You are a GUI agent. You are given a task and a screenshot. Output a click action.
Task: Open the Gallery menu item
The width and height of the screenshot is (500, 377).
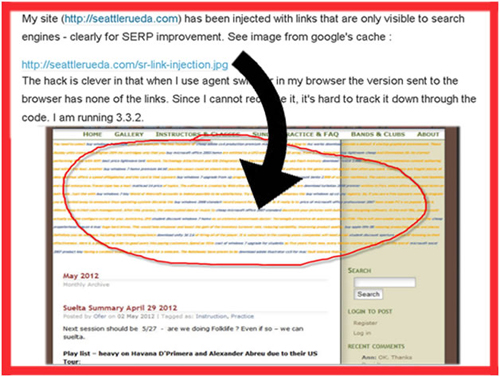[x=129, y=134]
